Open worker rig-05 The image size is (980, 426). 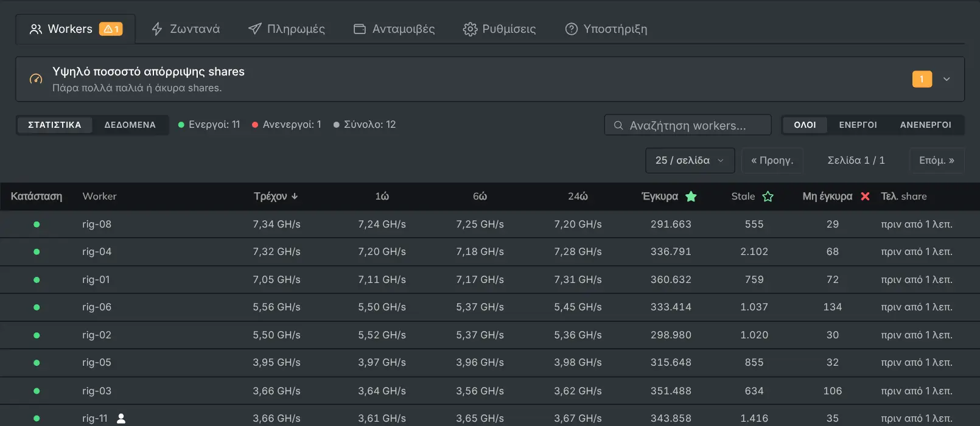pos(97,363)
